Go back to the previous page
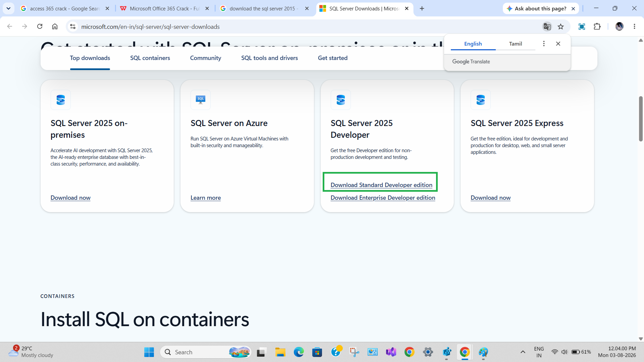Image resolution: width=644 pixels, height=362 pixels. (x=10, y=26)
